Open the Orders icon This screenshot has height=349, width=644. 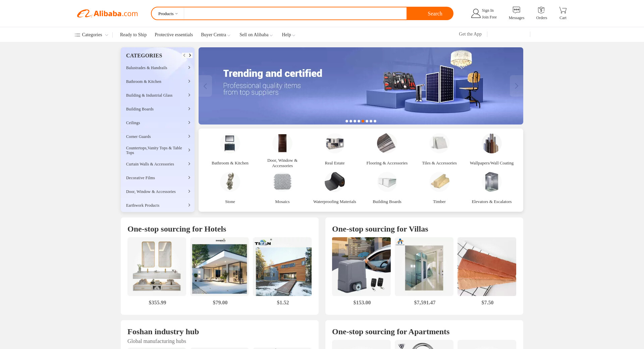point(541,10)
